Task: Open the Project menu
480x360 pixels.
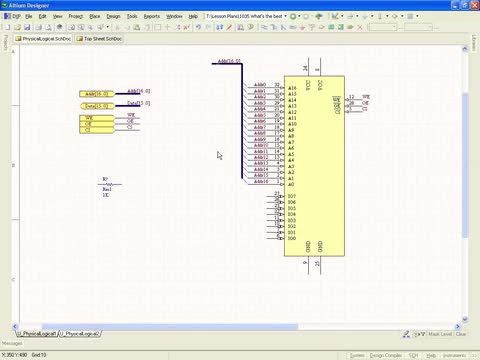Action: click(x=76, y=16)
